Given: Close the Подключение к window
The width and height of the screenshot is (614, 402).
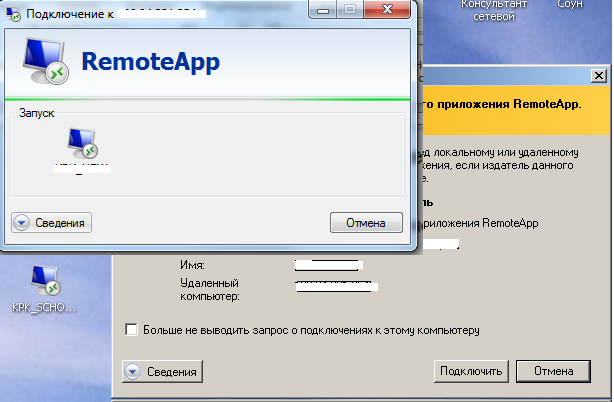Looking at the screenshot, I should [387, 9].
